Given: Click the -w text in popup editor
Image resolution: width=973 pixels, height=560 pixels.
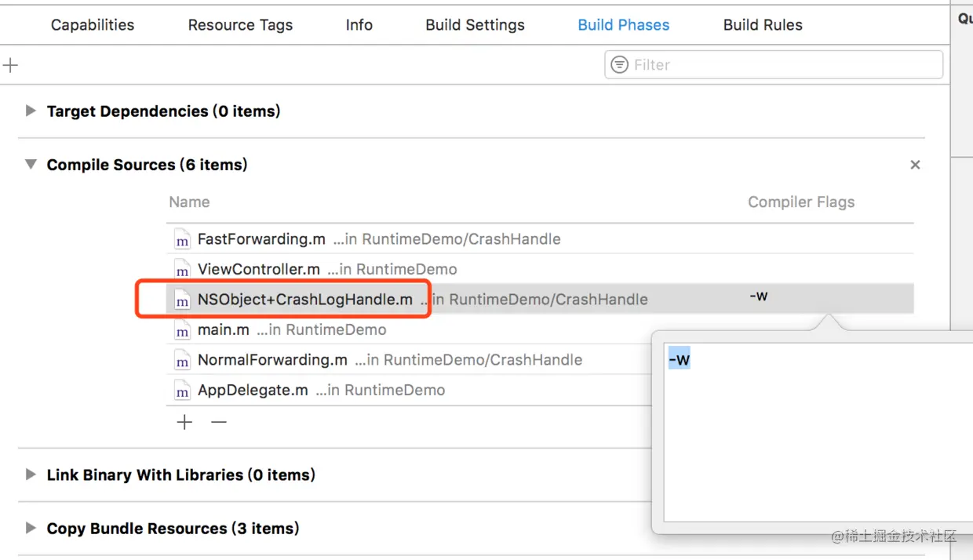Looking at the screenshot, I should click(x=680, y=360).
